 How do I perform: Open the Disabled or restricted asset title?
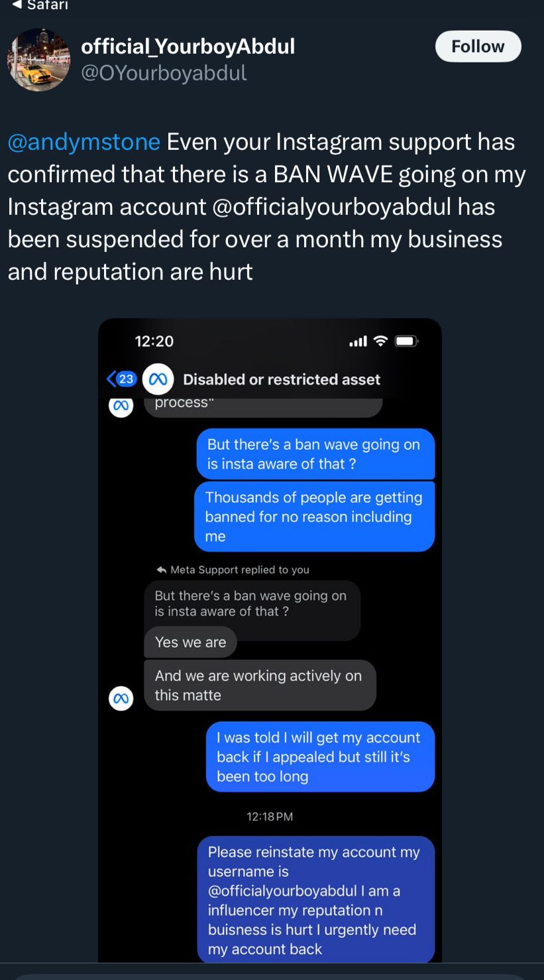[282, 379]
